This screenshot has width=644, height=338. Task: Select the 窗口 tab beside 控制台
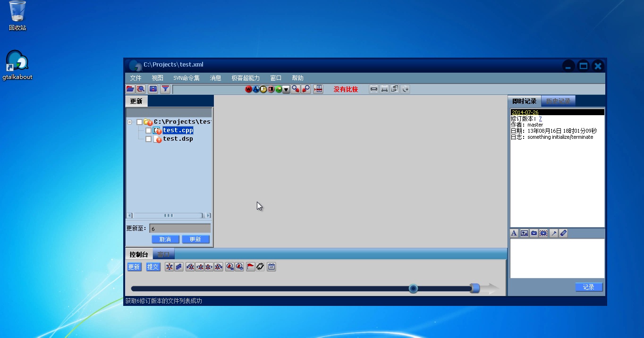[163, 254]
